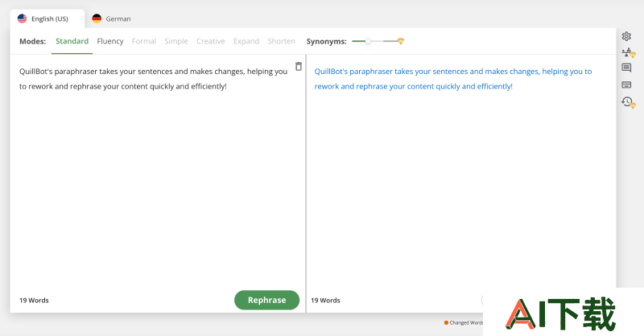Open the history clock icon
The height and width of the screenshot is (336, 644).
click(628, 102)
